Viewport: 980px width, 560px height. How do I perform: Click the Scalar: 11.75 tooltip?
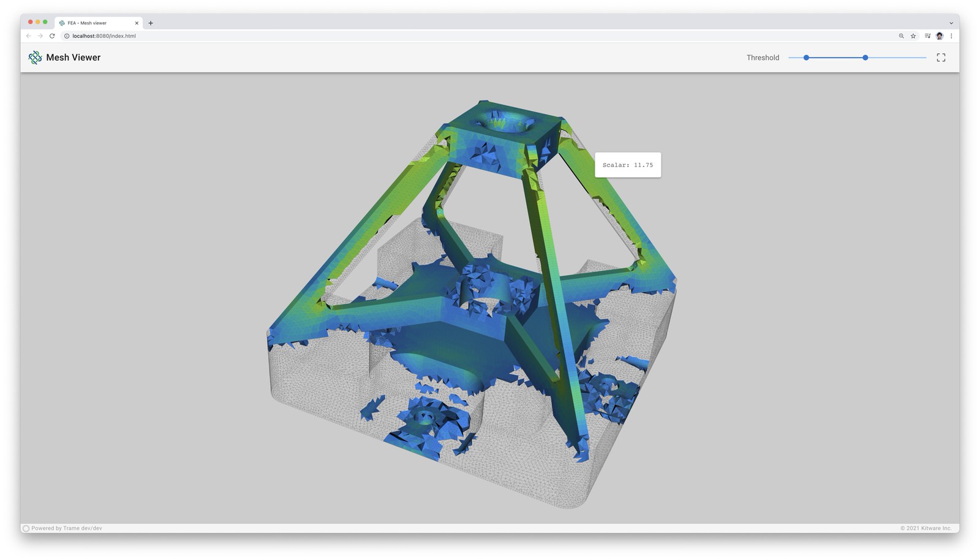click(628, 165)
